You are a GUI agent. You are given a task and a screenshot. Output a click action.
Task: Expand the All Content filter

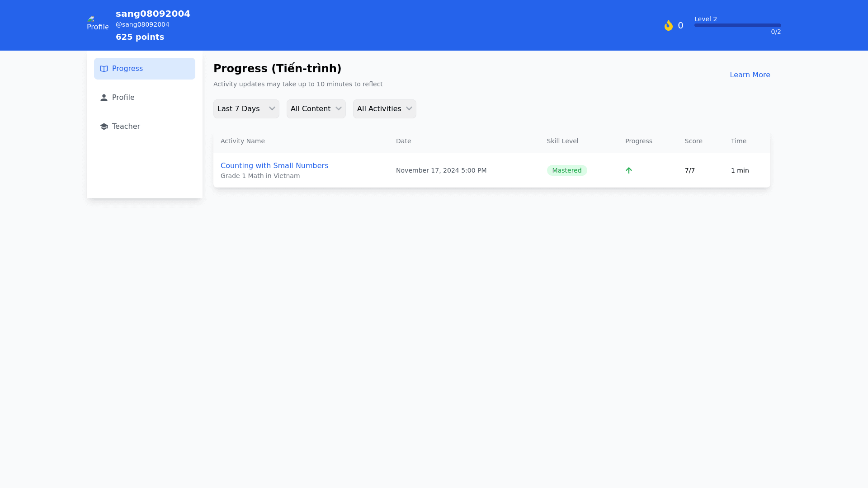pyautogui.click(x=316, y=109)
